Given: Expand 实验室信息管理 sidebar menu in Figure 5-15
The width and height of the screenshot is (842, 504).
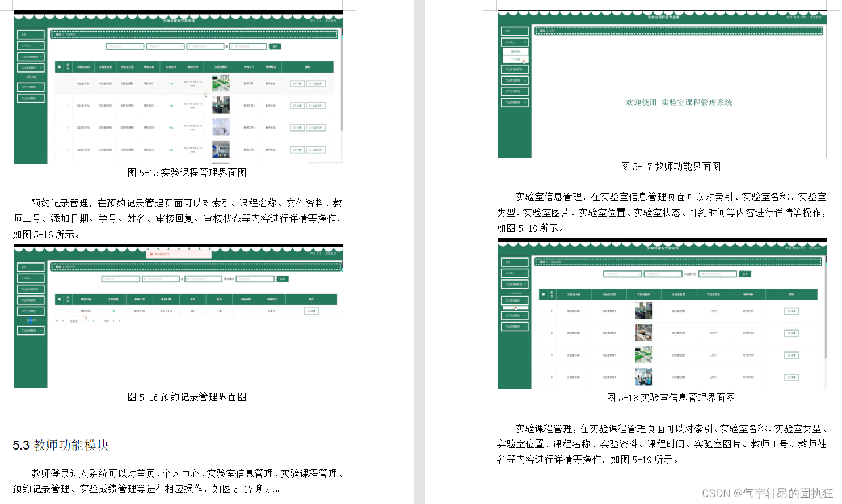Looking at the screenshot, I should [x=31, y=57].
